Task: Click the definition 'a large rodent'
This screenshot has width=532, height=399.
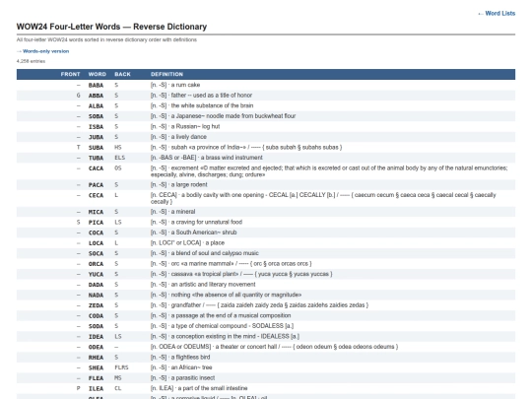Action: click(189, 184)
